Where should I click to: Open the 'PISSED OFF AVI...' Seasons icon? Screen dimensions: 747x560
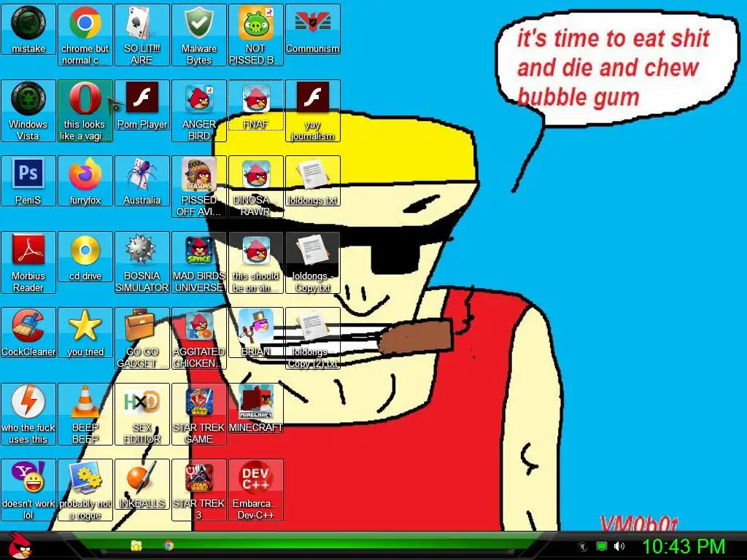click(x=198, y=186)
